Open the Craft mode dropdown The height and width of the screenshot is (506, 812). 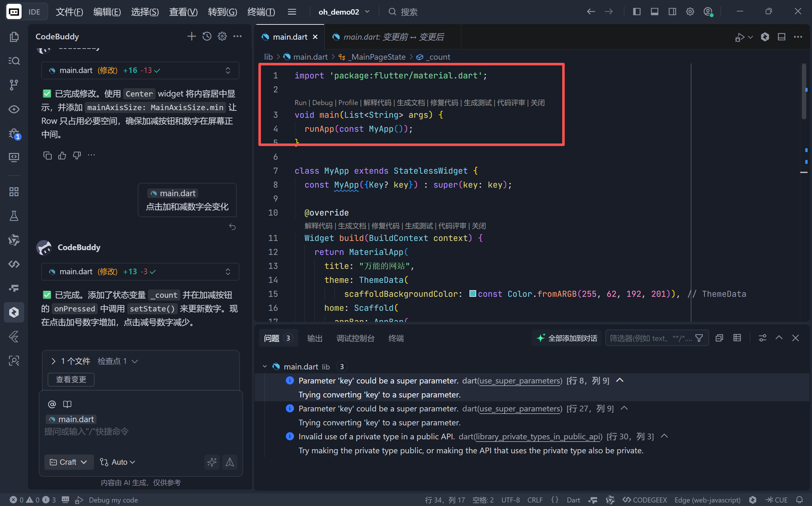(68, 462)
